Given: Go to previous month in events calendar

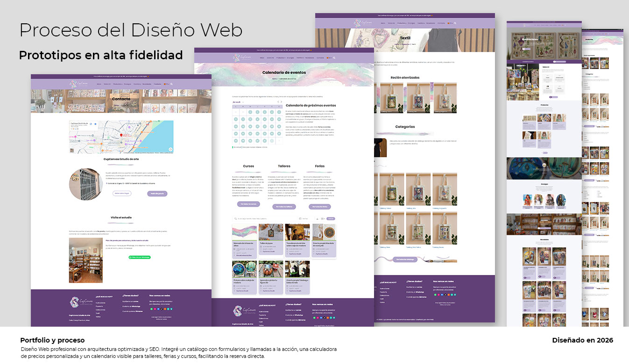Looking at the screenshot, I should pyautogui.click(x=278, y=101).
